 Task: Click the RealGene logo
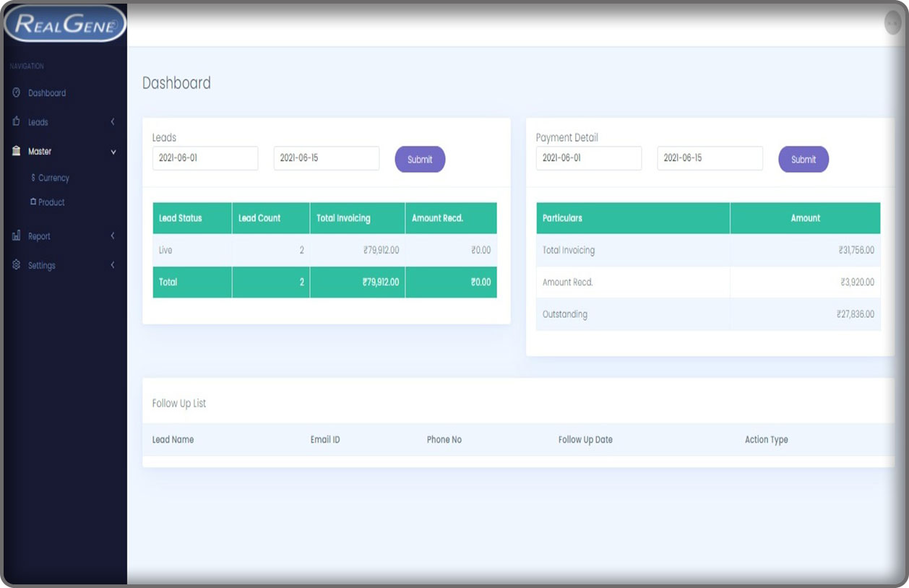[64, 24]
